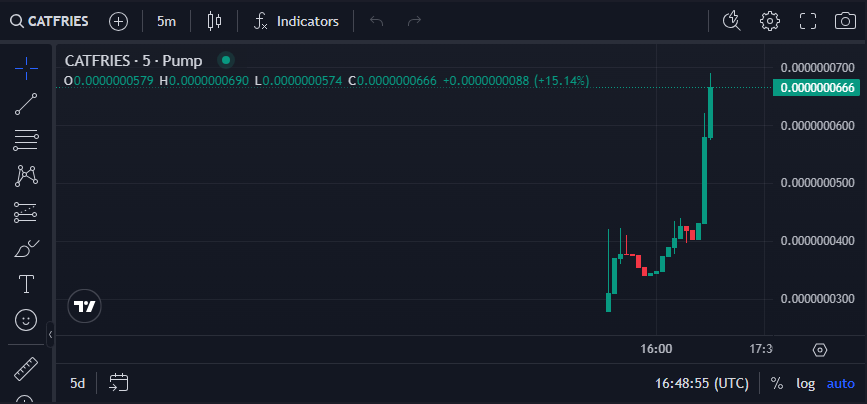The image size is (867, 404).
Task: Collapse the left drawing toolbar
Action: pos(50,334)
